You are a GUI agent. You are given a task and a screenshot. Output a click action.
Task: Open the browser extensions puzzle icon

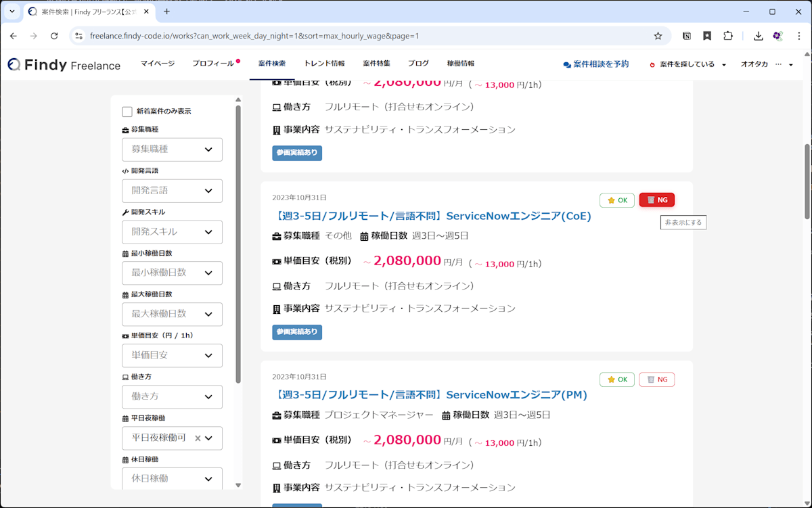(728, 36)
